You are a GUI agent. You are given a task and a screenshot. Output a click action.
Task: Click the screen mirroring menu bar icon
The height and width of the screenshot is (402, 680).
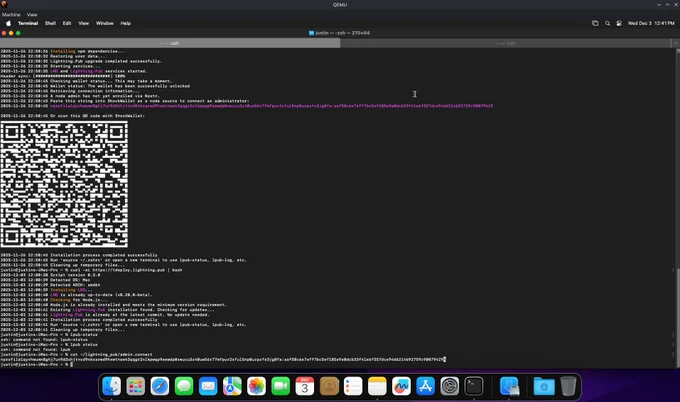point(595,23)
